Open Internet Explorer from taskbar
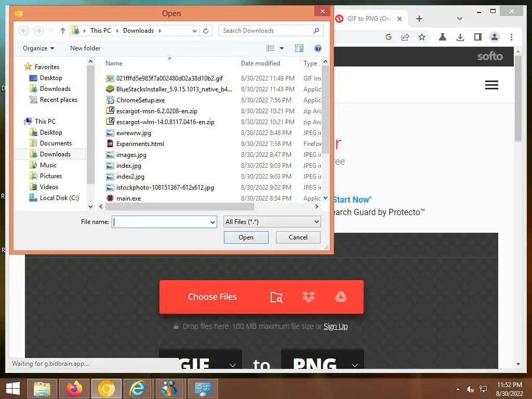The width and height of the screenshot is (532, 399). click(138, 389)
